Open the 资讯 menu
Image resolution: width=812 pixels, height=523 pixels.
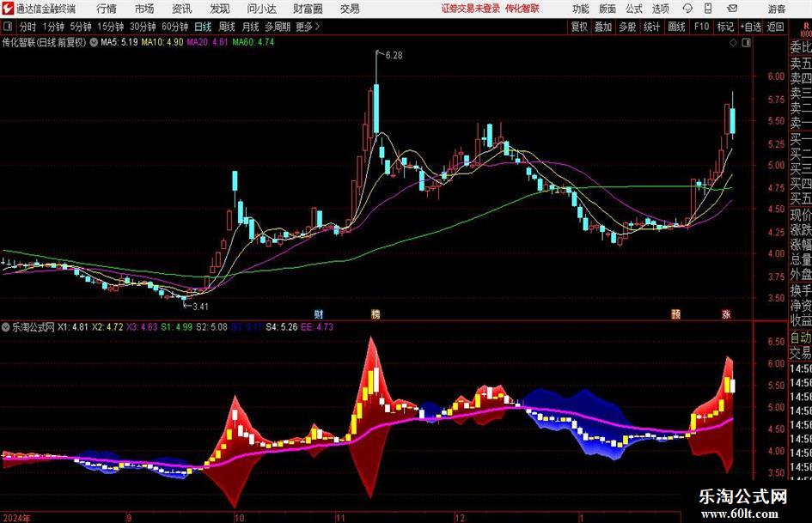pyautogui.click(x=182, y=9)
